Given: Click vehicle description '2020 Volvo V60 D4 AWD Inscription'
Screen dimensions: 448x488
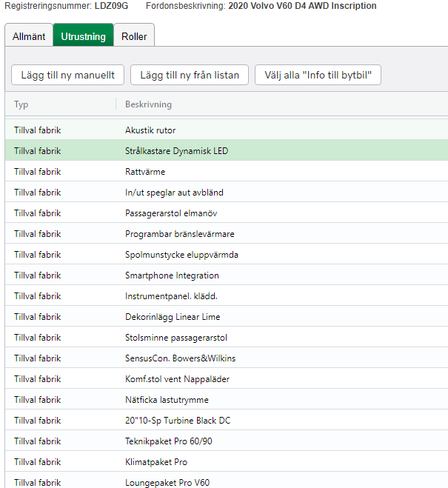Looking at the screenshot, I should coord(302,6).
